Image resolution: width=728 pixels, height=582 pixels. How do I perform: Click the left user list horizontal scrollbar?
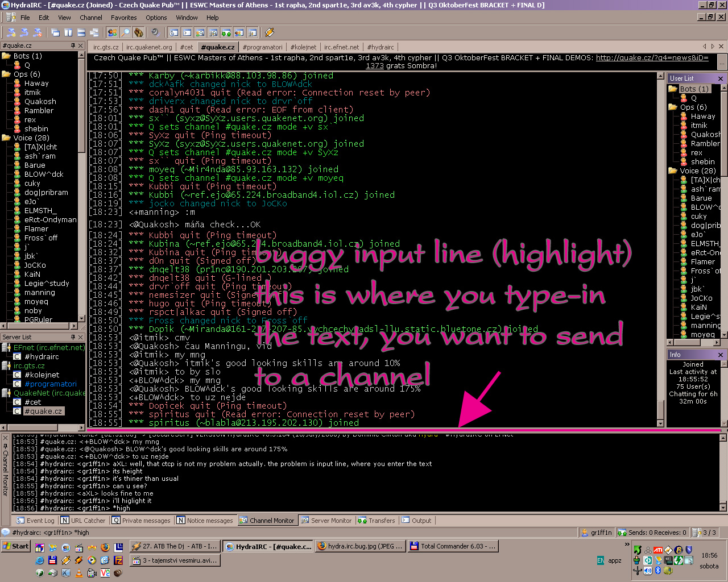[x=40, y=326]
